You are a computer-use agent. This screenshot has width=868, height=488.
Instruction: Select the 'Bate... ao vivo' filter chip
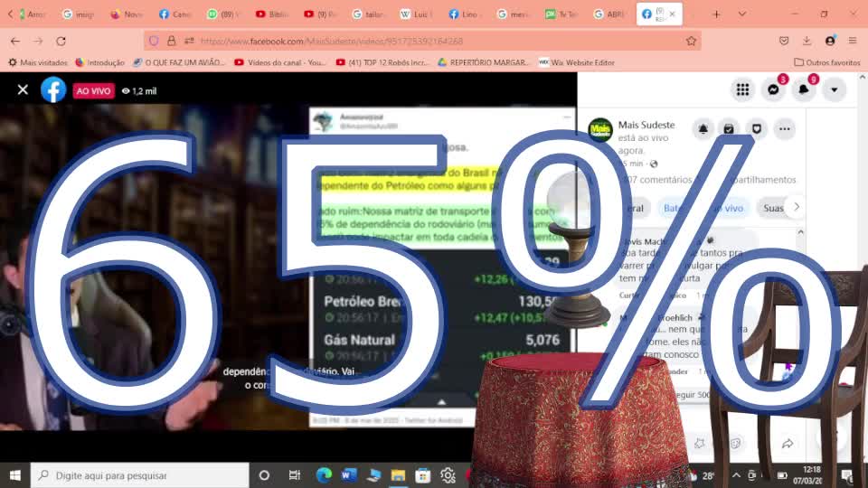703,208
